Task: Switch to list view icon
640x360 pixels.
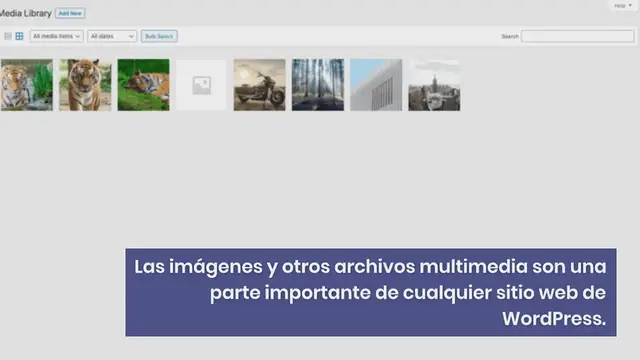Action: [8, 36]
